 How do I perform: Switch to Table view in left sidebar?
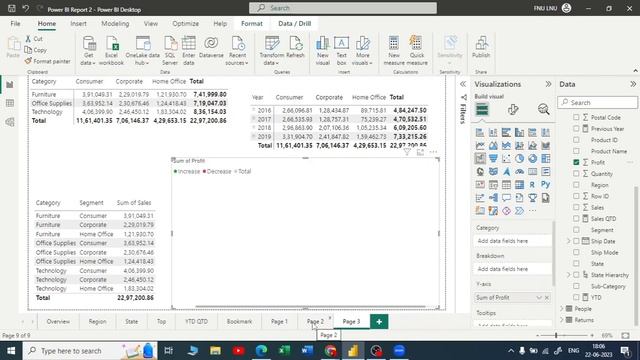(x=10, y=103)
